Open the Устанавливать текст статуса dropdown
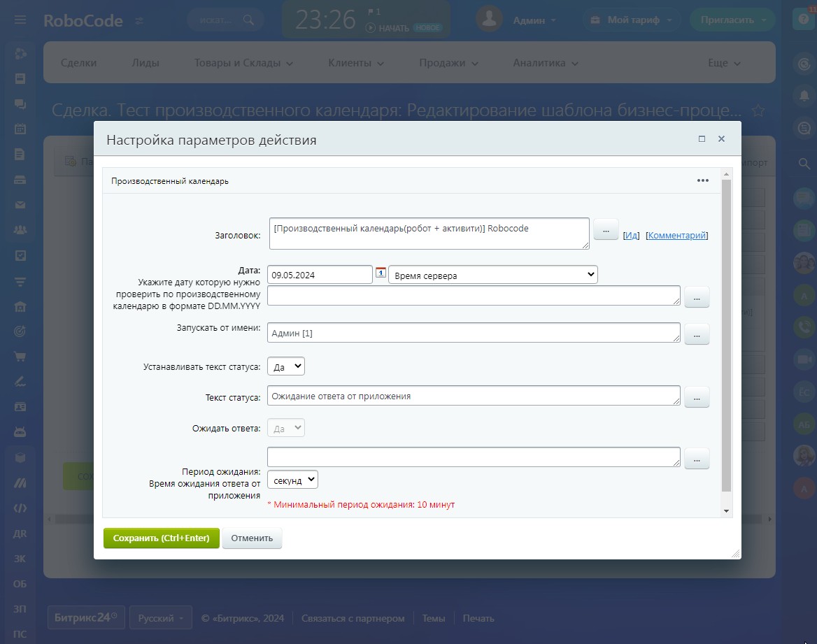 [285, 366]
